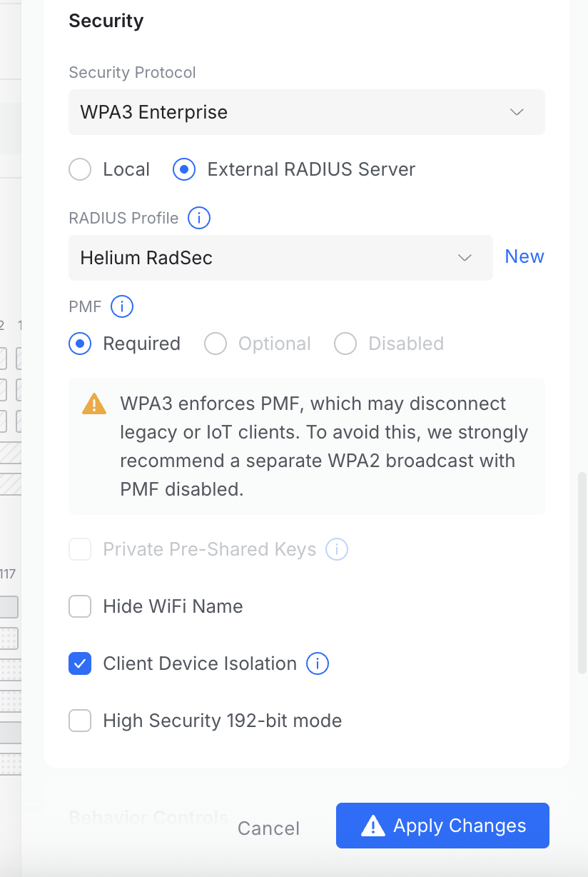Uncheck Client Device Isolation
This screenshot has width=588, height=877.
tap(80, 663)
